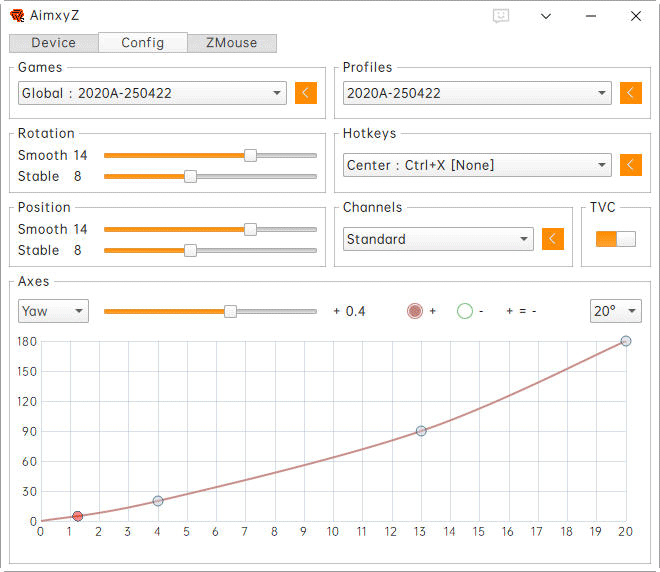Screen dimensions: 660x572
Task: Open the feedback chat icon in title bar
Action: pos(501,16)
